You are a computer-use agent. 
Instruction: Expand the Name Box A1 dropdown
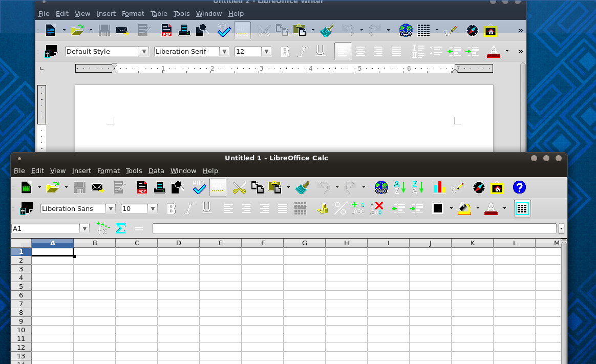click(84, 228)
